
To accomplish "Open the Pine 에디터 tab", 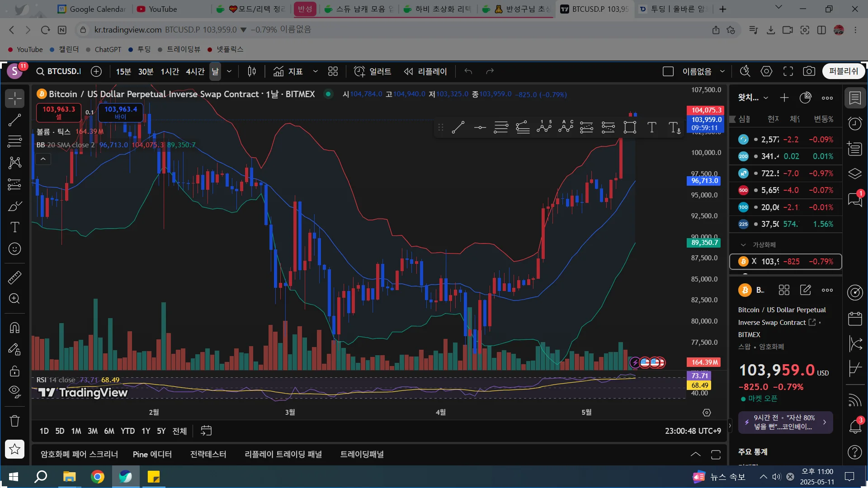I will pyautogui.click(x=152, y=454).
